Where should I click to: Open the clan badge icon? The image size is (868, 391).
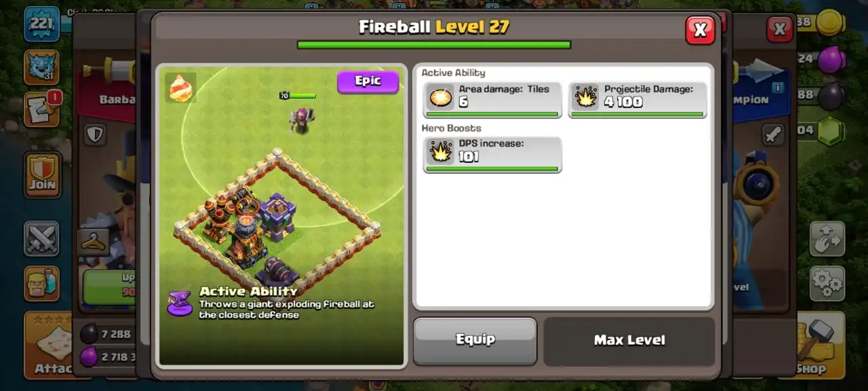click(x=41, y=67)
